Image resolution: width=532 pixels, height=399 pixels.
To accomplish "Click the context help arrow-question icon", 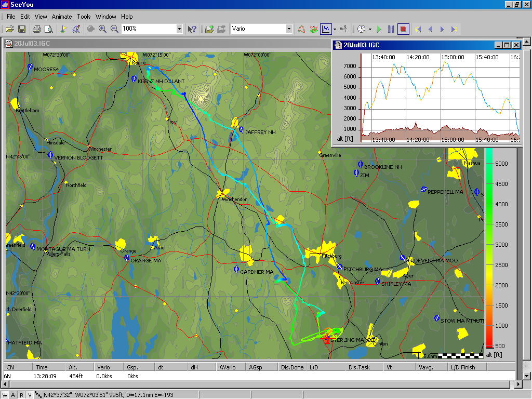I will (192, 29).
